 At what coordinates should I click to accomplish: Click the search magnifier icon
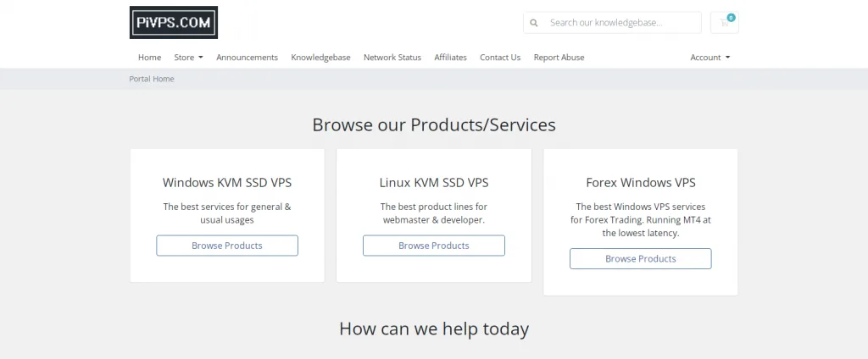534,23
